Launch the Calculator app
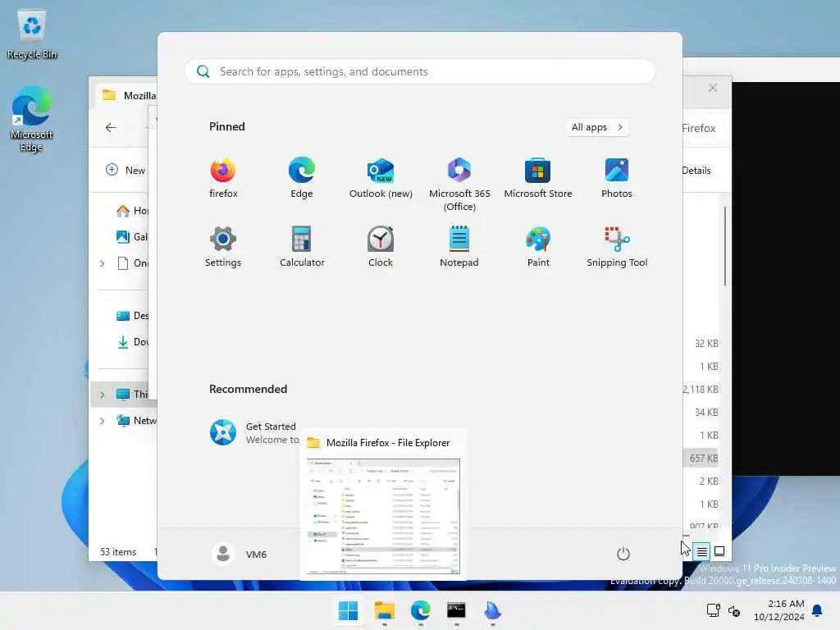Screen dimensions: 840x630 point(302,247)
